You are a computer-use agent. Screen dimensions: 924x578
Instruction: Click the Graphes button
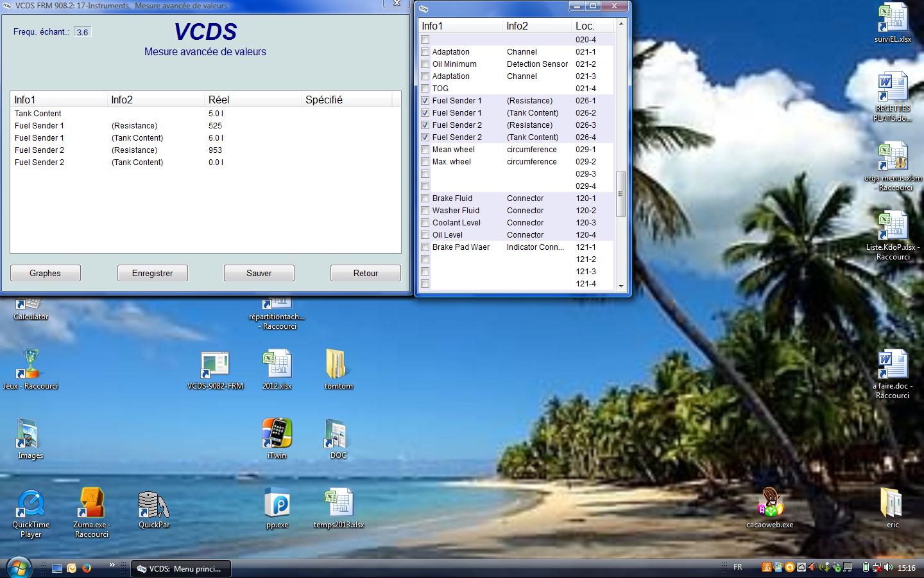(46, 273)
